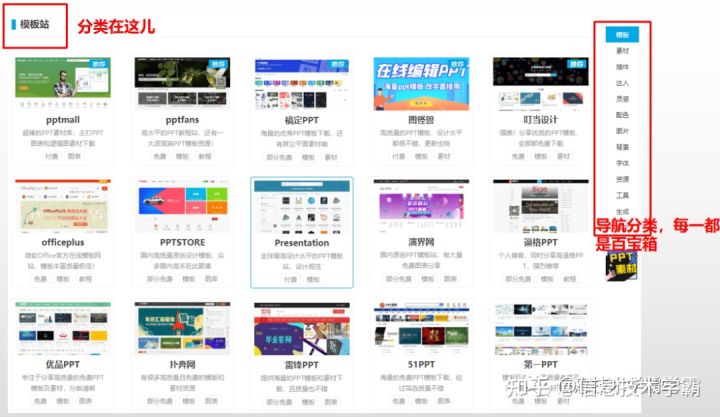Image resolution: width=720 pixels, height=417 pixels.
Task: Switch to the 工具 navigation category
Action: click(622, 196)
